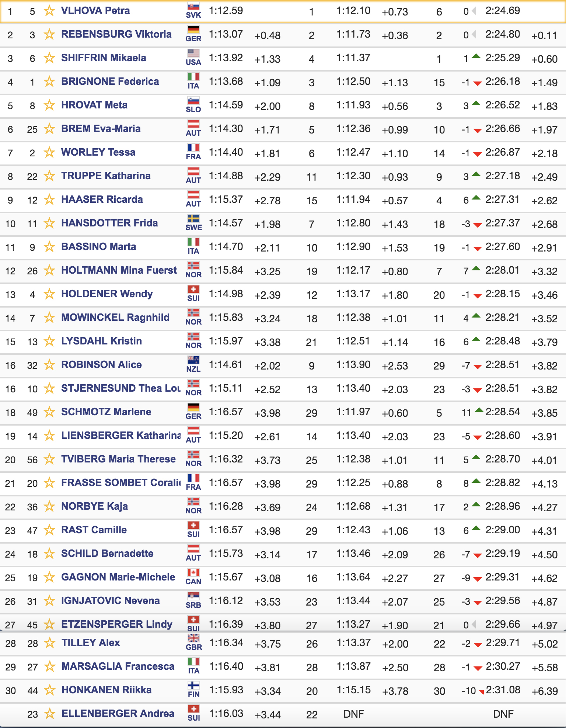The image size is (566, 728).
Task: Click the NOR flag for MOWINCKEL Ragnhild
Action: pos(193,313)
